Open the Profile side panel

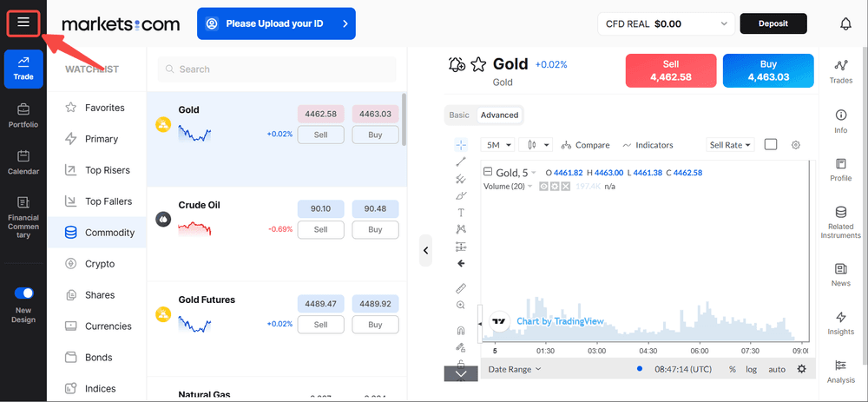coord(841,169)
